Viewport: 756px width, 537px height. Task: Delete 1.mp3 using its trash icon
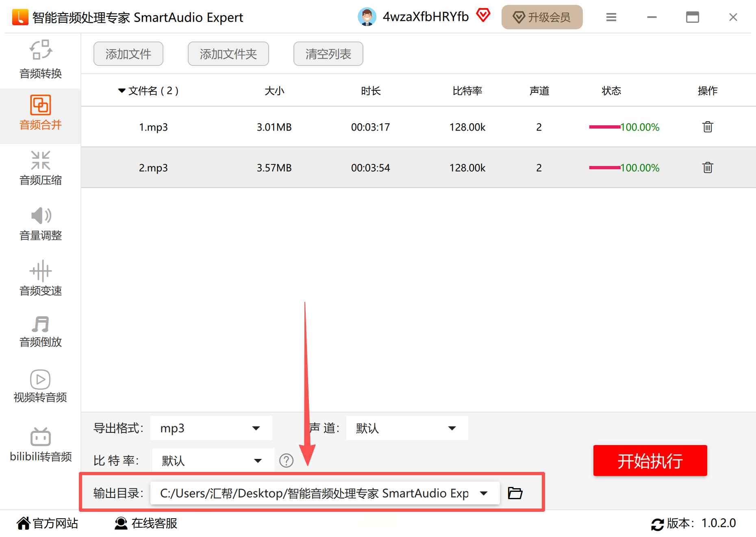[x=708, y=127]
